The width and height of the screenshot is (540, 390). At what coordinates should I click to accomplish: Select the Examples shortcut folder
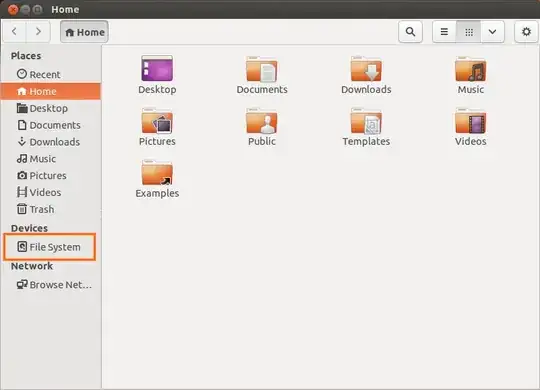point(157,179)
